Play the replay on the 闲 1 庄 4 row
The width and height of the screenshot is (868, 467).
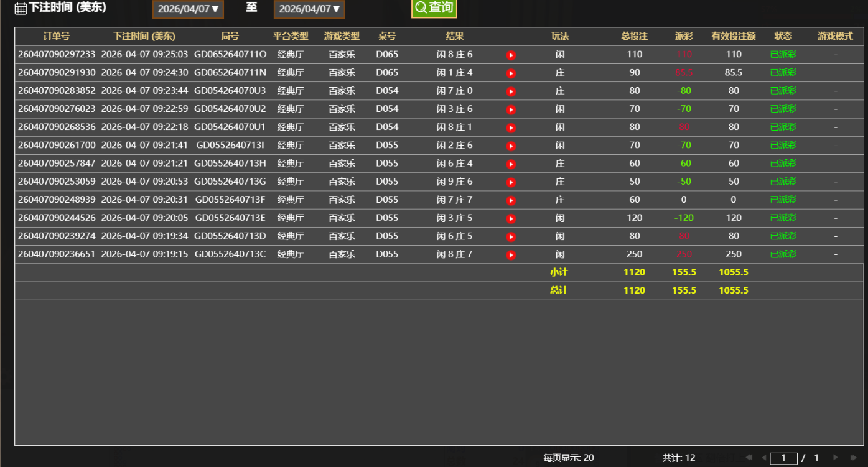pos(510,73)
